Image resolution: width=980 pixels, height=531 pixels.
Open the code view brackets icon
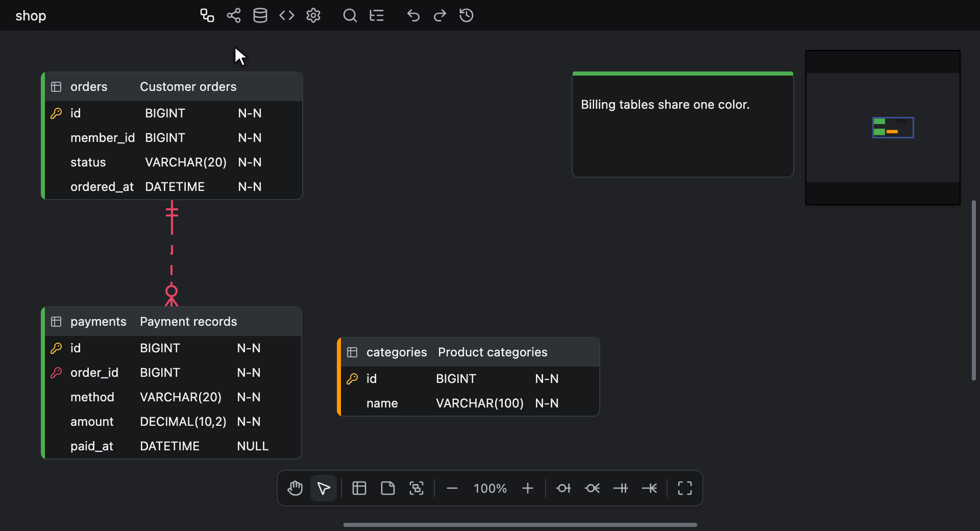pos(287,15)
